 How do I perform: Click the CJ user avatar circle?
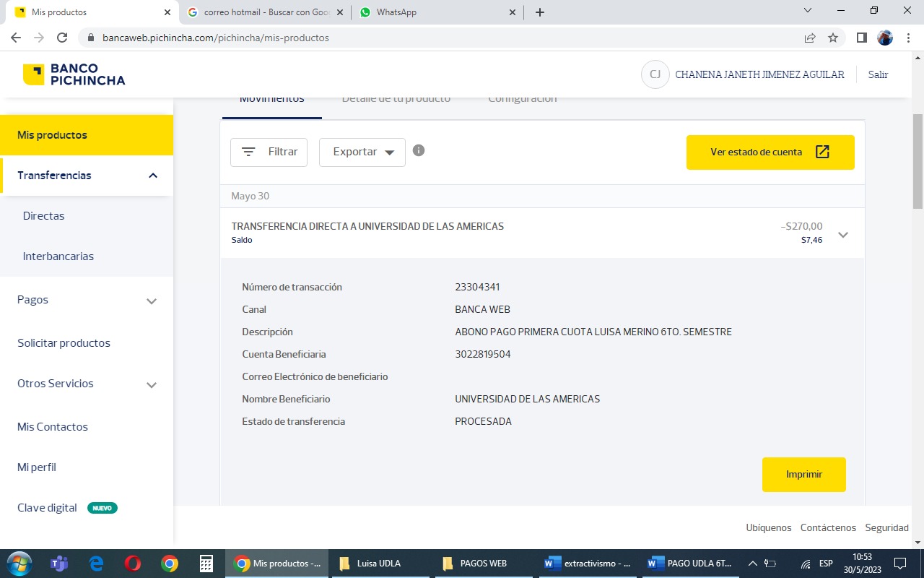[x=655, y=74]
